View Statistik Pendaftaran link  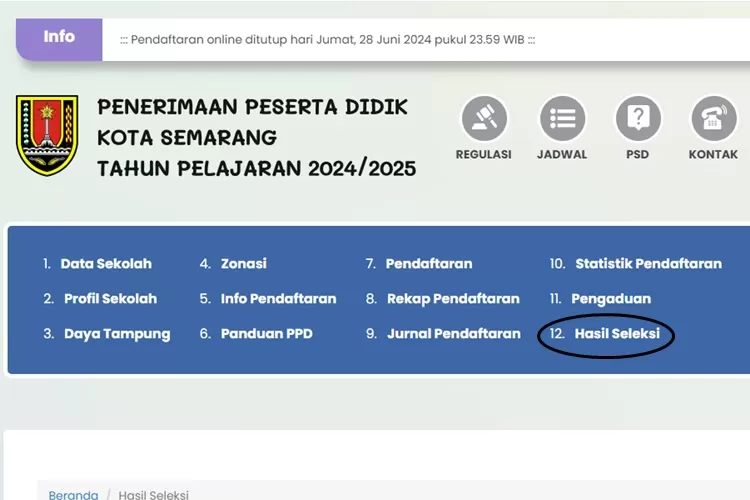point(649,264)
